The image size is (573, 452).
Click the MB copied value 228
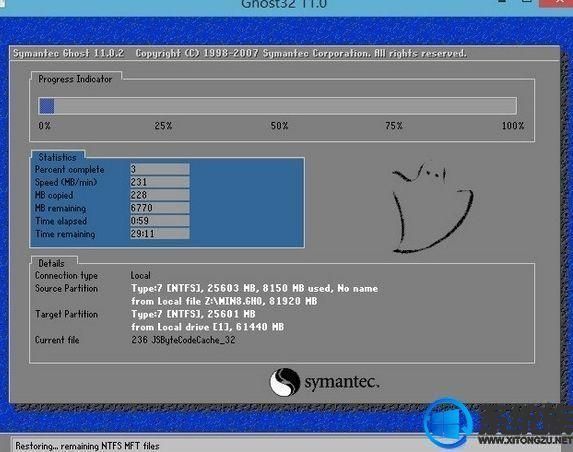point(160,195)
